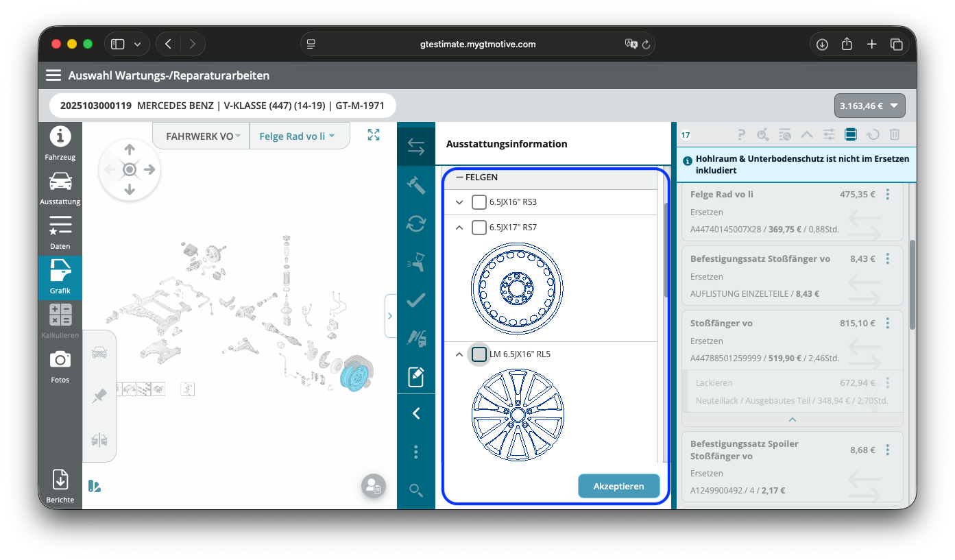Click the steel RS7 wheel image
This screenshot has height=560, width=955.
point(518,288)
